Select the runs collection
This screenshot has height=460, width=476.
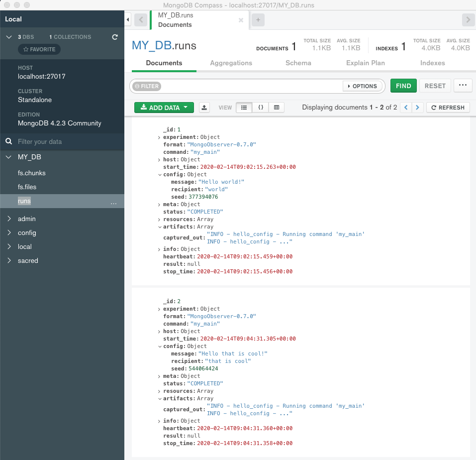coord(24,201)
